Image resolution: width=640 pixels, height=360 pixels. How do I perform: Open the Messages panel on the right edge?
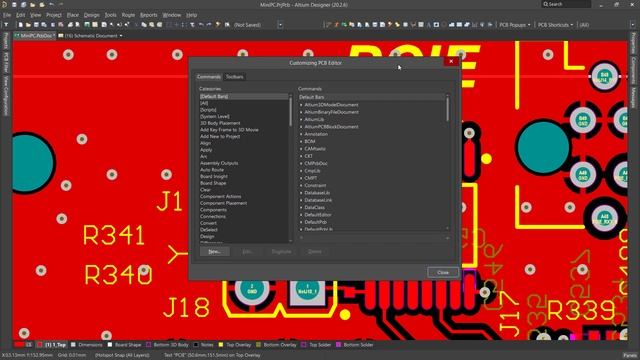pyautogui.click(x=633, y=97)
